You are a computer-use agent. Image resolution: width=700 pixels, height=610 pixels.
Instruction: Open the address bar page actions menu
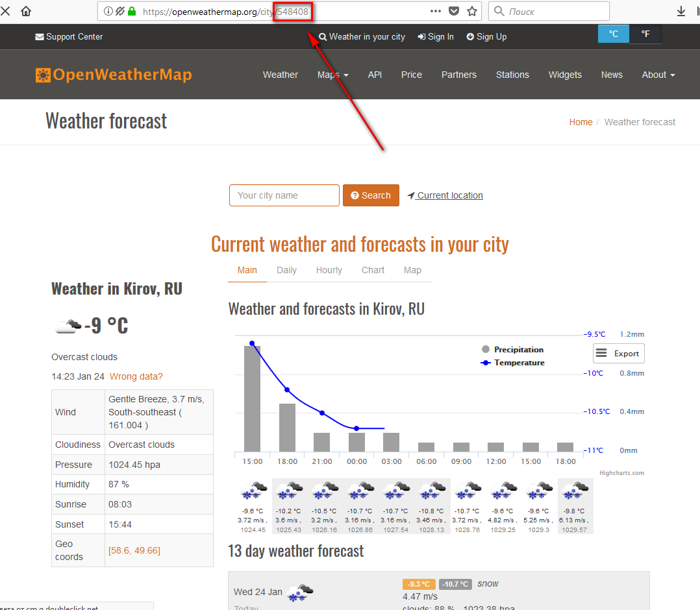pyautogui.click(x=436, y=11)
